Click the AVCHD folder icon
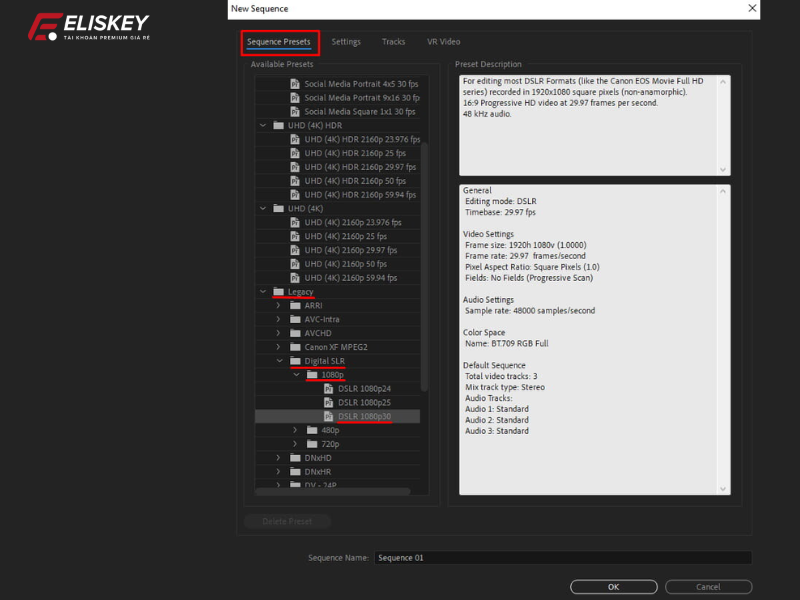The image size is (800, 600). (x=295, y=333)
